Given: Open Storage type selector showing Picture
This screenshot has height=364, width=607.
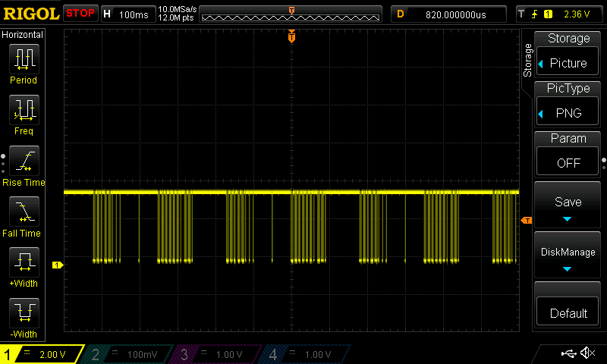Looking at the screenshot, I should 568,63.
